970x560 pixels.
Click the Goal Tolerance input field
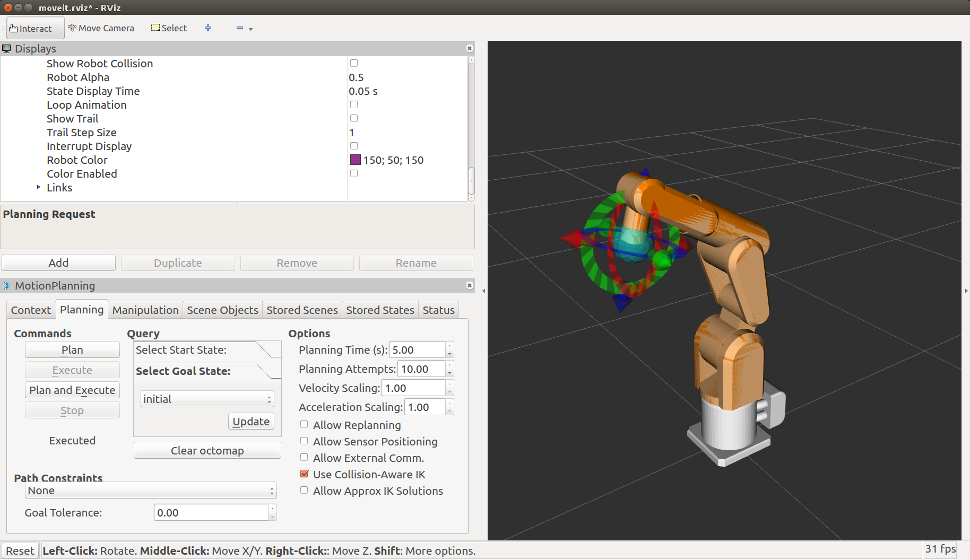point(211,513)
